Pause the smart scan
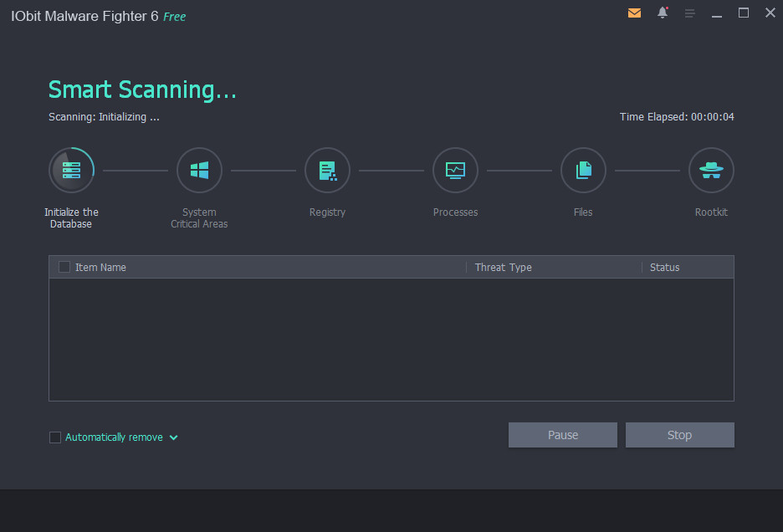783x532 pixels. pos(563,435)
